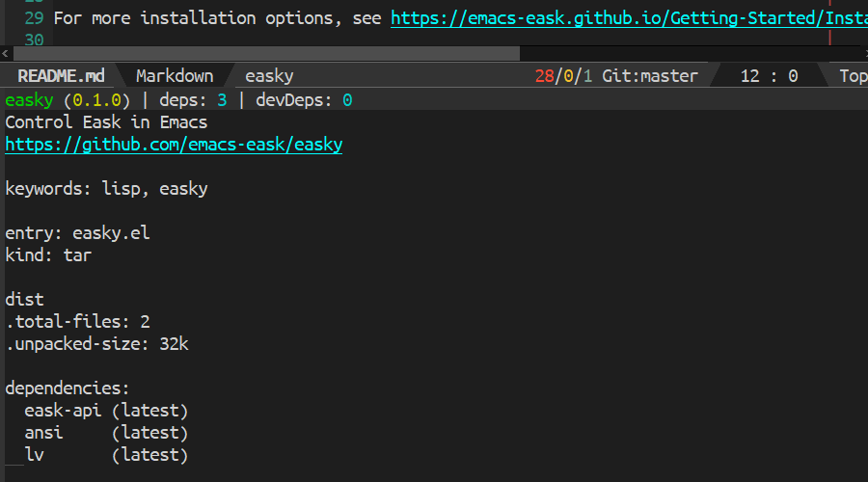This screenshot has height=482, width=868.
Task: Select README.md in the mode line
Action: [x=61, y=76]
